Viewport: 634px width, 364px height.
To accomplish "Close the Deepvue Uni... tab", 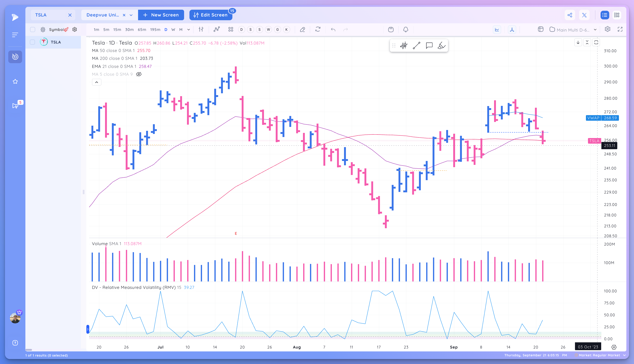I will click(124, 15).
